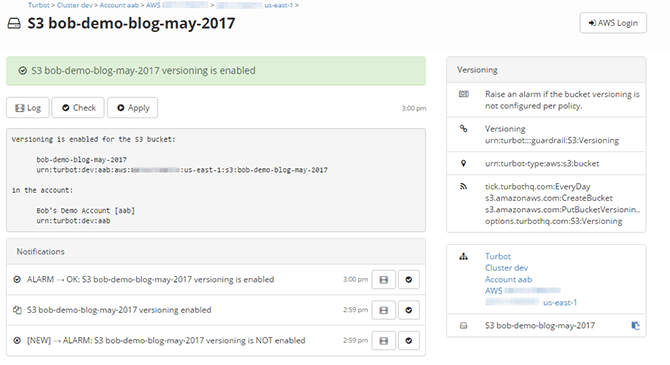Viewport: 670px width, 365px height.
Task: Click status icon of [NEW] → ALARM row
Action: click(17, 341)
